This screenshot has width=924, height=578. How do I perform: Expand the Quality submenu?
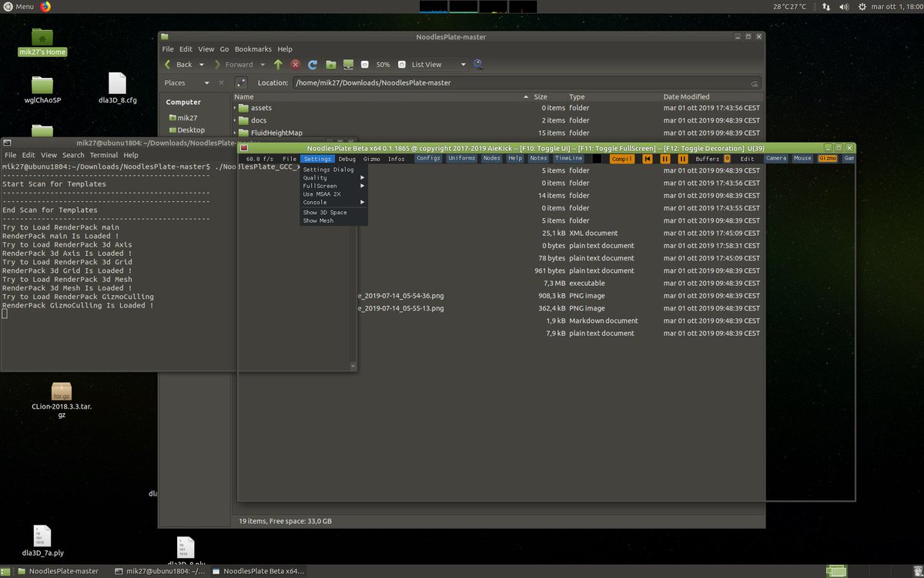coord(333,178)
